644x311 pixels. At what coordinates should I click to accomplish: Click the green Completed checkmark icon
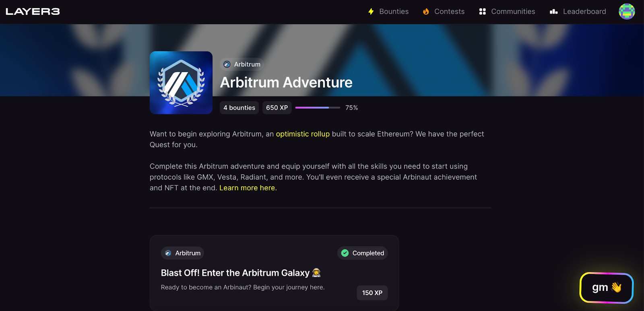tap(345, 253)
